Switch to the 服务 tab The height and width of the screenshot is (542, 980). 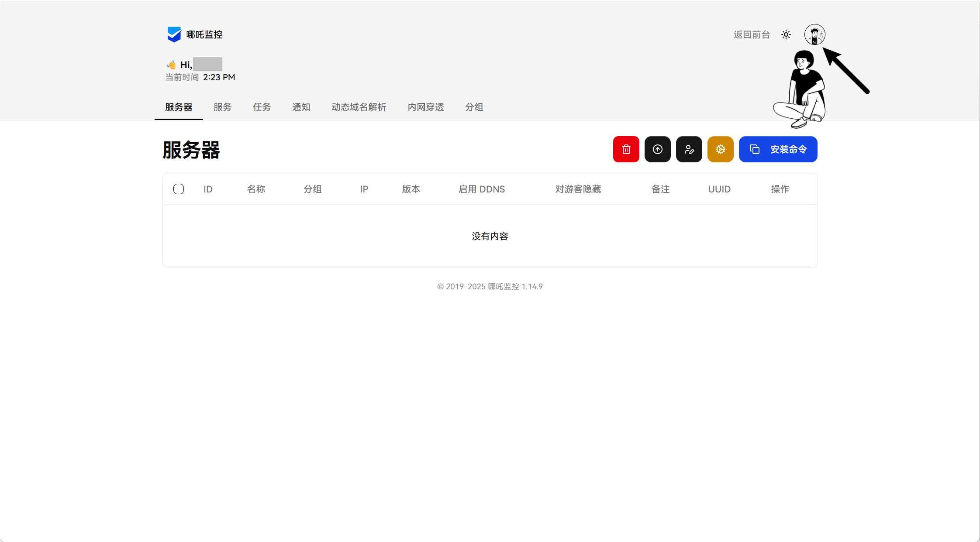coord(222,107)
